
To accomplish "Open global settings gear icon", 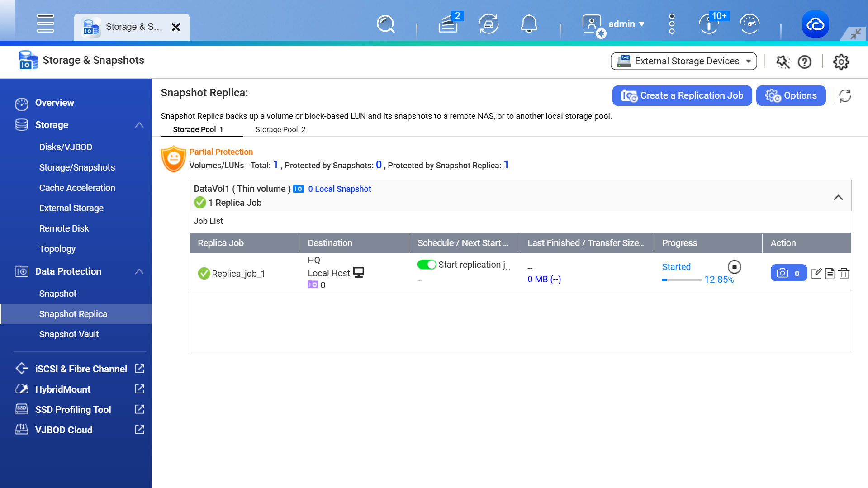I will point(841,62).
